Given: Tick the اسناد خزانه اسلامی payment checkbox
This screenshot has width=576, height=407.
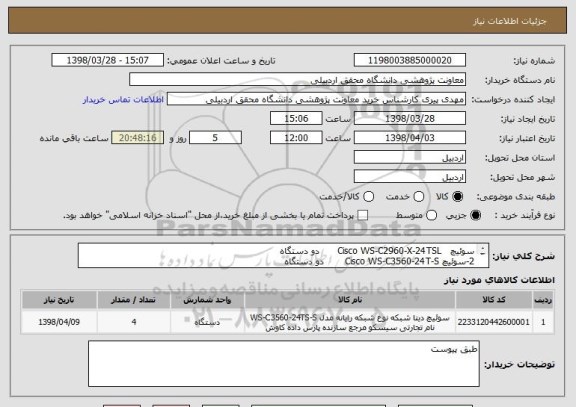Looking at the screenshot, I should point(363,216).
